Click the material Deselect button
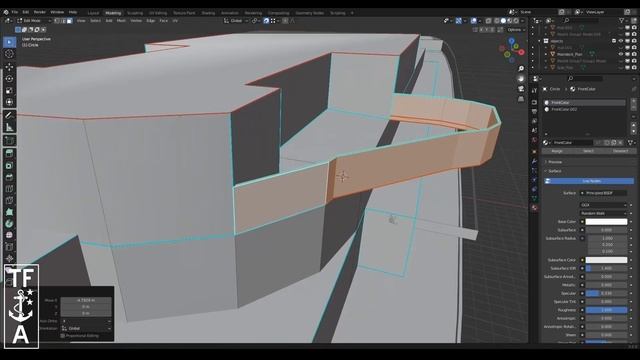This screenshot has width=640, height=360. (x=620, y=151)
